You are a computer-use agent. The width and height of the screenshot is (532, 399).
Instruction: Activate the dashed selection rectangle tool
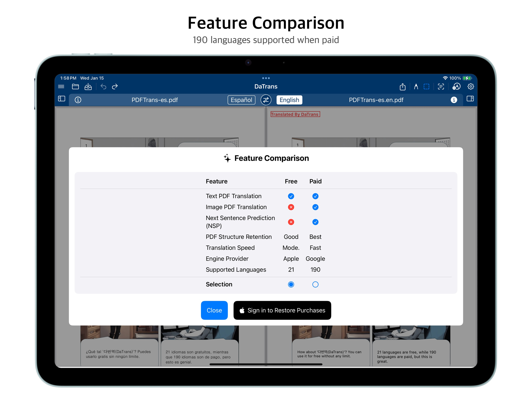pyautogui.click(x=426, y=86)
